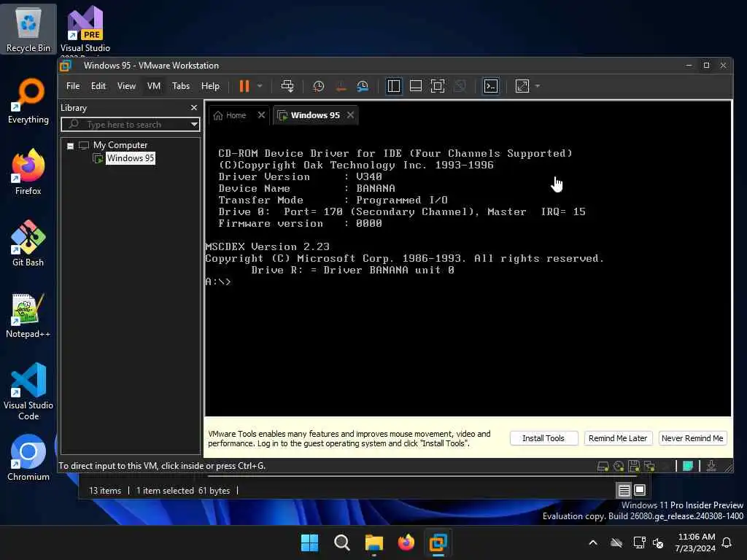Screen dimensions: 747x560
Task: Open the Edit menu
Action: (x=98, y=86)
